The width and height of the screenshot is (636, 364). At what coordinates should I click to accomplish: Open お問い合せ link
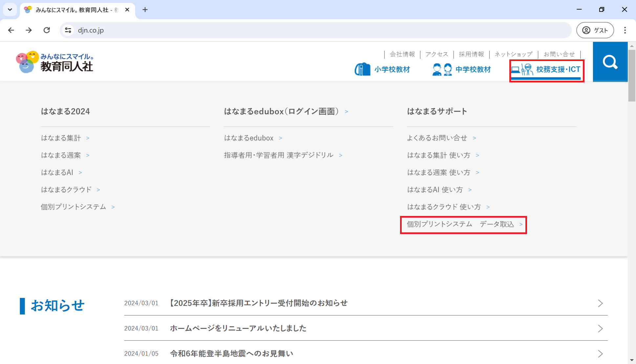tap(559, 54)
